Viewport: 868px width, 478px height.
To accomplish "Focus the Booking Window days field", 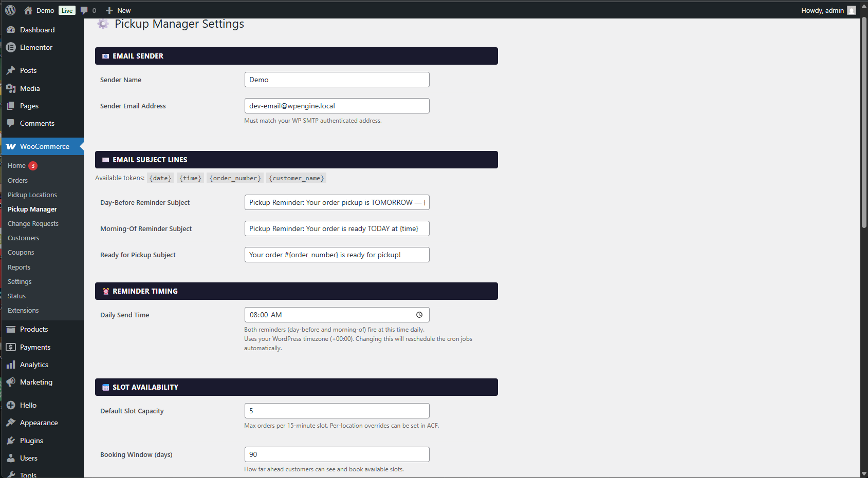I will click(337, 454).
